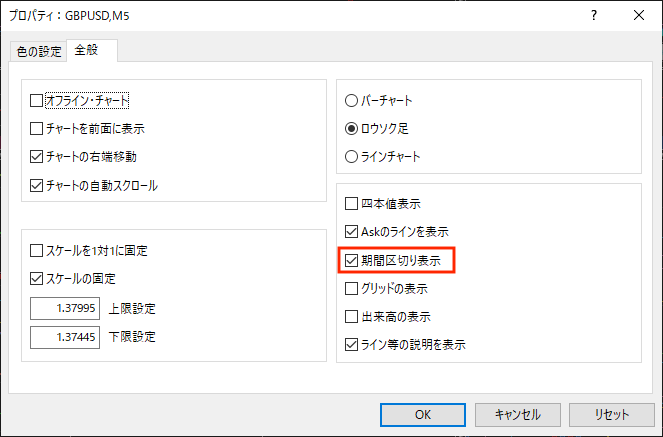This screenshot has width=663, height=437.
Task: Uncheck チャートの右端移動 option
Action: tap(38, 157)
